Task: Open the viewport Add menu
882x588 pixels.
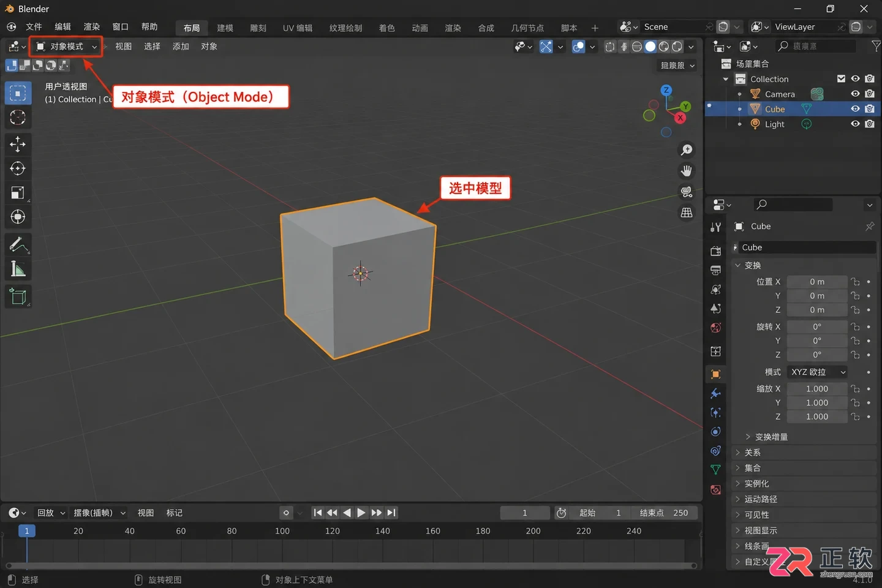Action: pyautogui.click(x=181, y=47)
